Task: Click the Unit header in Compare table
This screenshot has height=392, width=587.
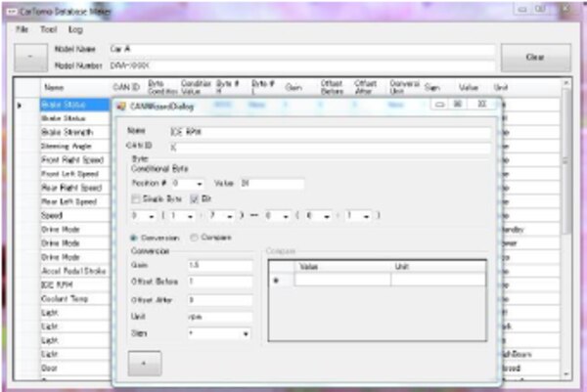Action: coord(438,267)
